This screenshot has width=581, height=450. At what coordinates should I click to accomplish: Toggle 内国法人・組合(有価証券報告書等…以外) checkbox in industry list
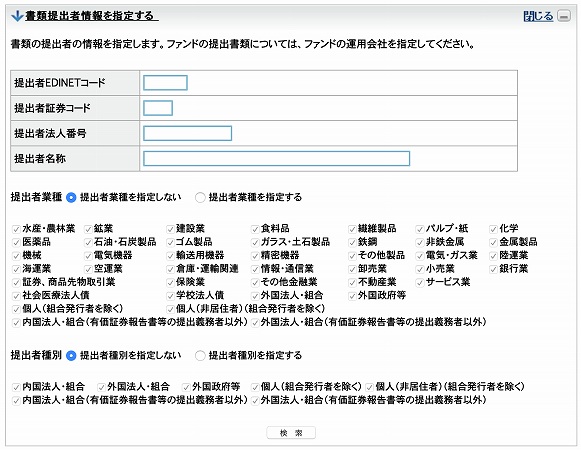pyautogui.click(x=16, y=322)
